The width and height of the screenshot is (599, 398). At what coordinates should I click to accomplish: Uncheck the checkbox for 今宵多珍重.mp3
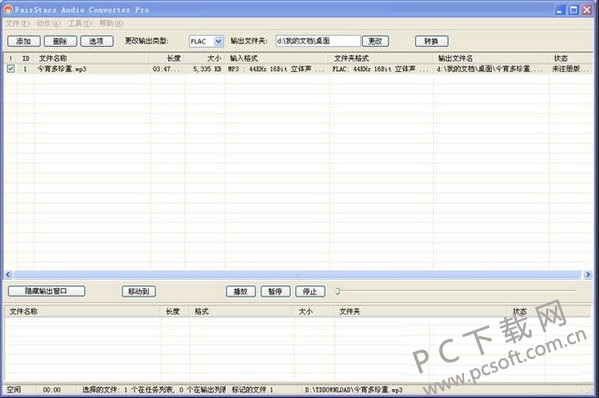(x=11, y=69)
